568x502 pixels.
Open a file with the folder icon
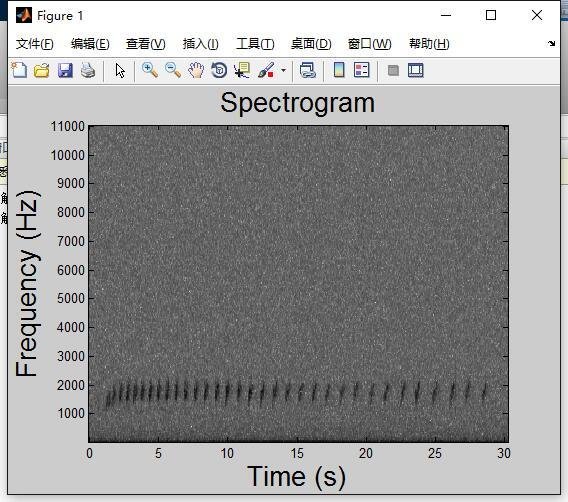pos(42,70)
